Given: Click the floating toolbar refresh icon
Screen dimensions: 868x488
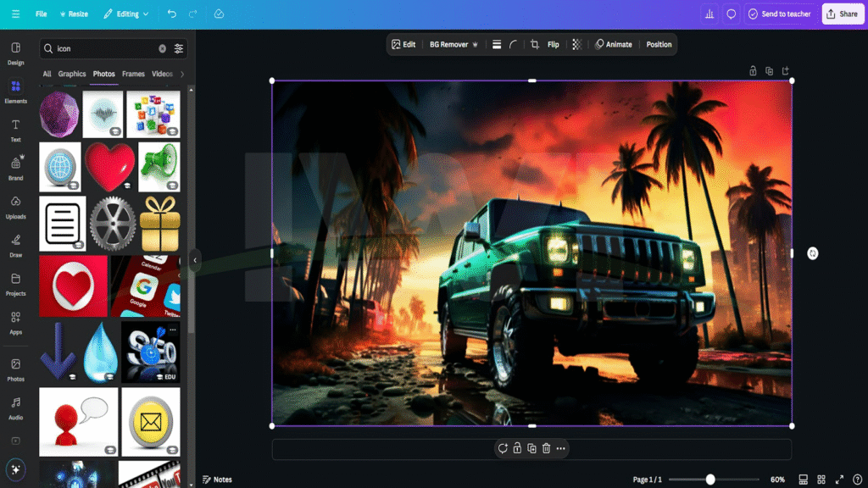Looking at the screenshot, I should point(503,449).
